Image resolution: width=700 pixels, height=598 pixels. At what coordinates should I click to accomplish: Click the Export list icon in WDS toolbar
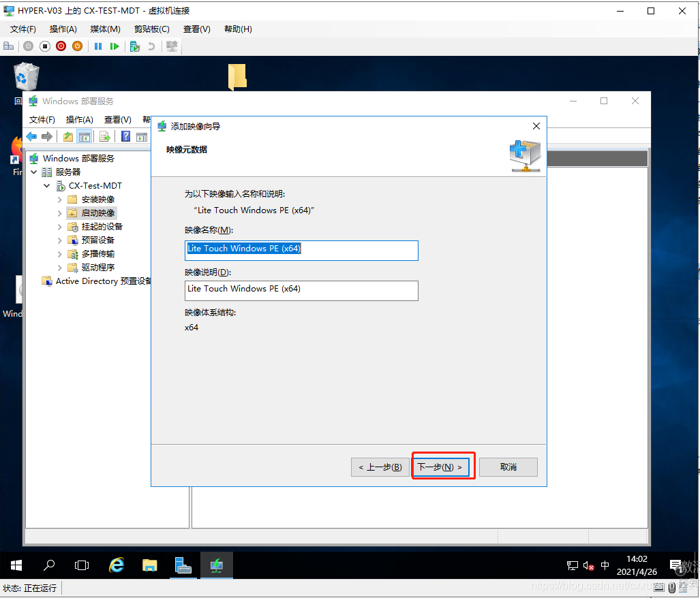(105, 136)
